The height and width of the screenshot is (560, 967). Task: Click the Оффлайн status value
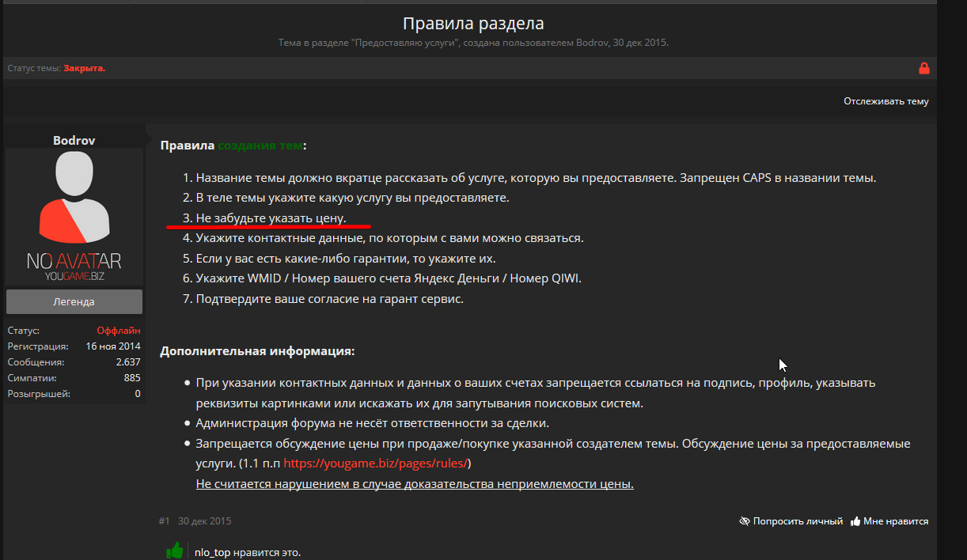click(119, 331)
